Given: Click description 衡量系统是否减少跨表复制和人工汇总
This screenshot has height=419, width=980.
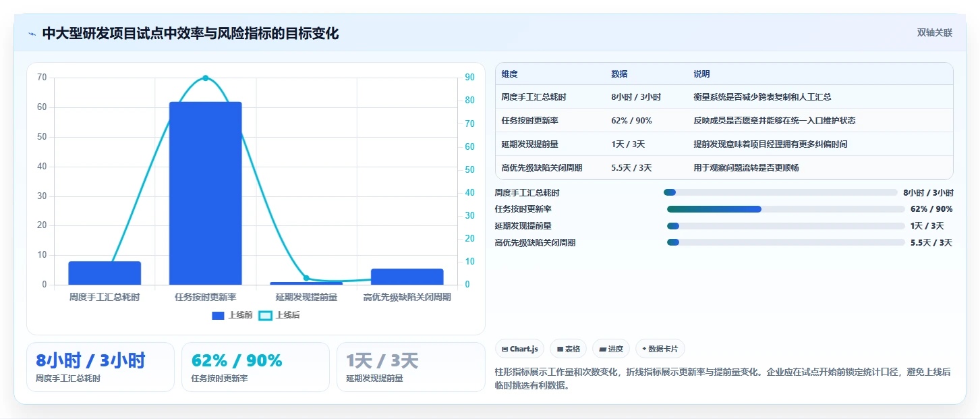Looking at the screenshot, I should 762,97.
